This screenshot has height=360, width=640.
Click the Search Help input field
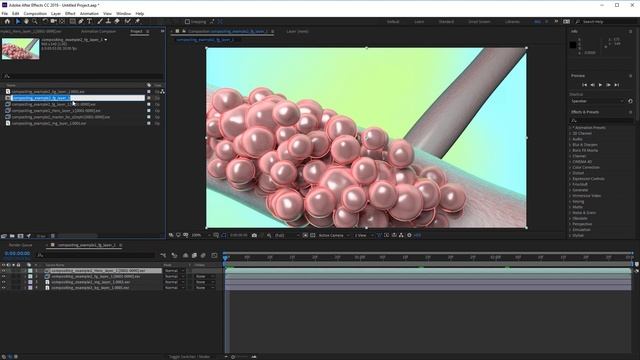coord(607,22)
